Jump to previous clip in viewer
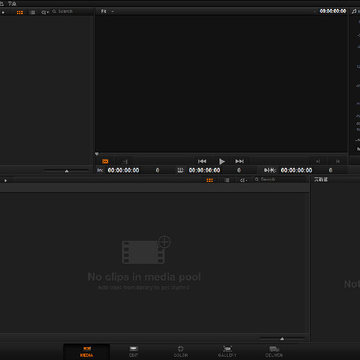The image size is (360, 360). [x=202, y=161]
